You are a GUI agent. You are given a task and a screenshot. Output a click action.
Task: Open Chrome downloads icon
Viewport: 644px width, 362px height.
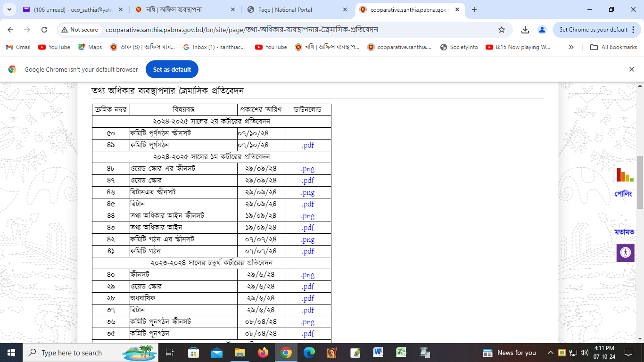click(x=525, y=30)
